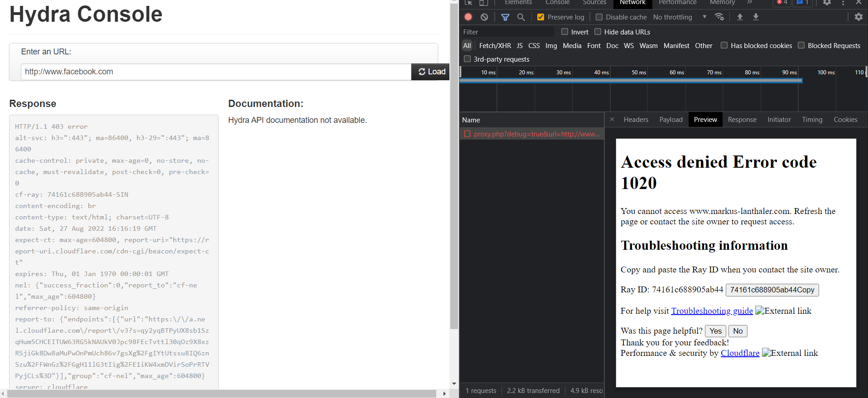868x398 pixels.
Task: Check Has blocked cookies
Action: pyautogui.click(x=724, y=45)
